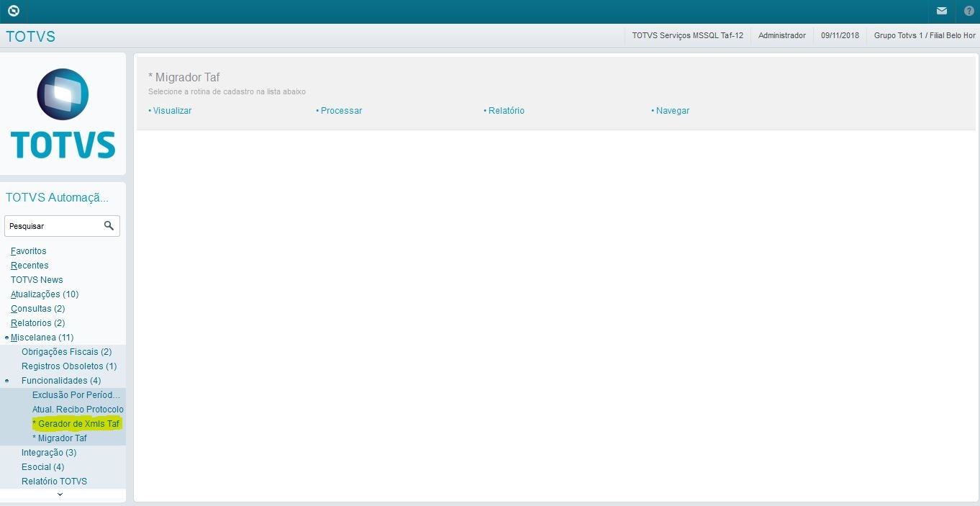Click the 09/11/2018 date in header

click(840, 35)
